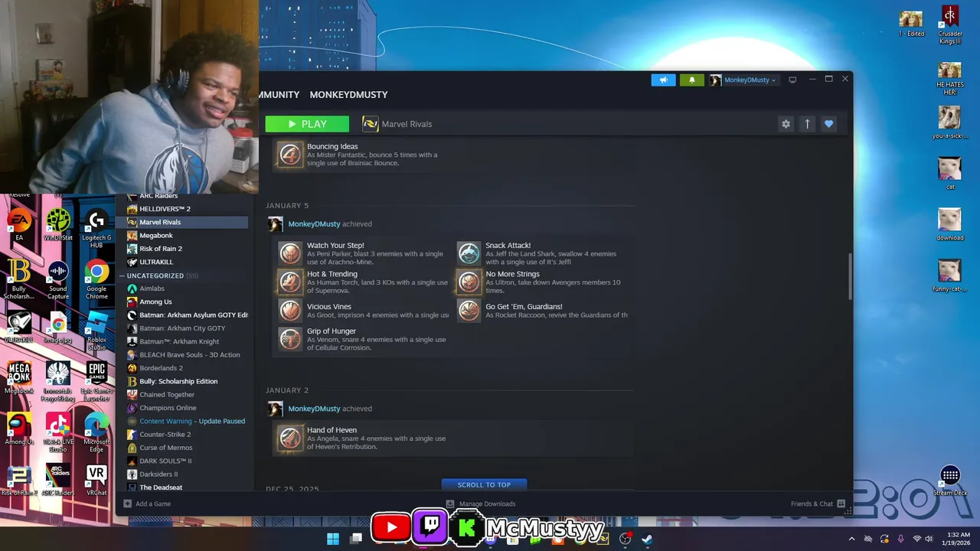The height and width of the screenshot is (551, 980).
Task: Select the Bouncing Ideas achievement icon
Action: pyautogui.click(x=290, y=155)
